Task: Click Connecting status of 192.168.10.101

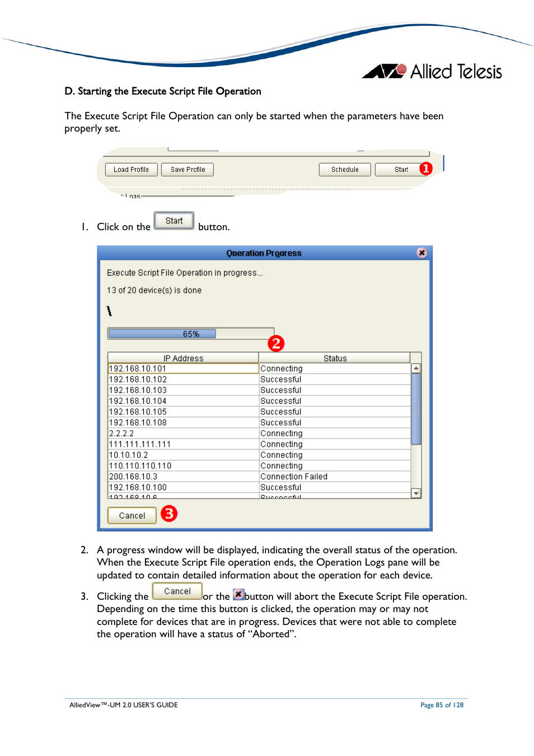Action: pos(335,368)
